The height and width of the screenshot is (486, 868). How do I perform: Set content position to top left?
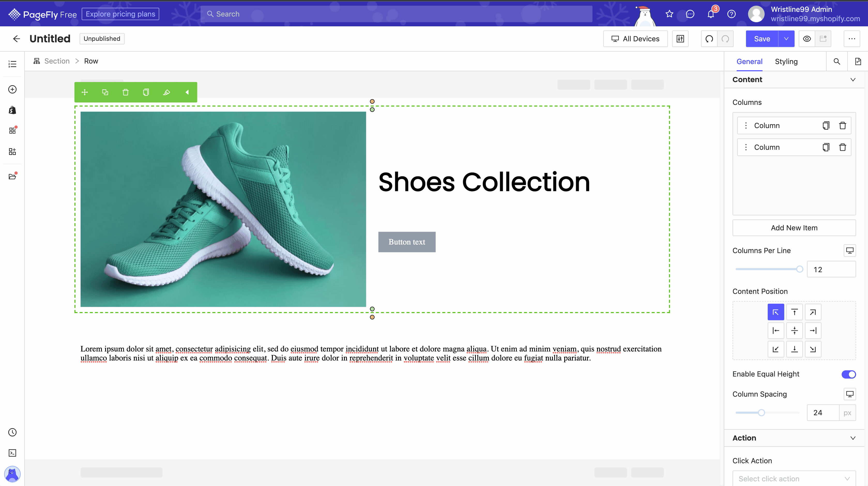point(776,312)
